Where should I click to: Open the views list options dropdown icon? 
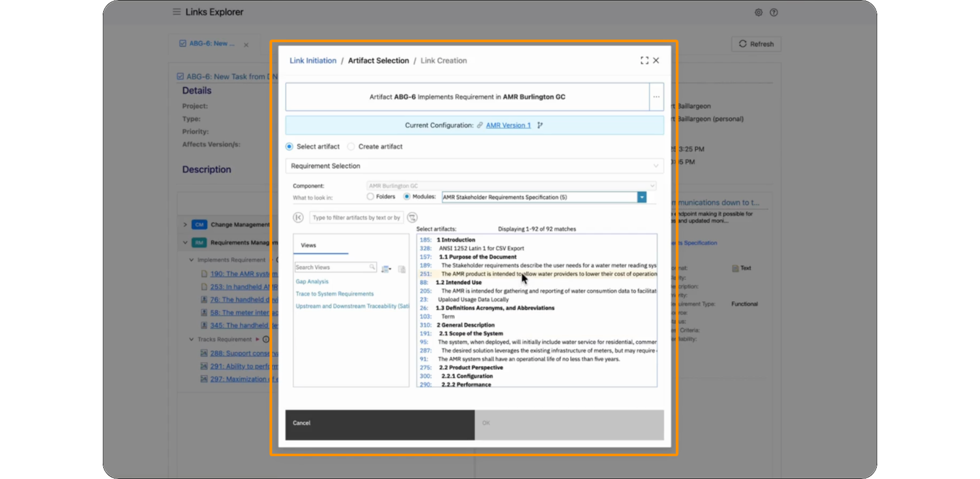click(x=387, y=269)
